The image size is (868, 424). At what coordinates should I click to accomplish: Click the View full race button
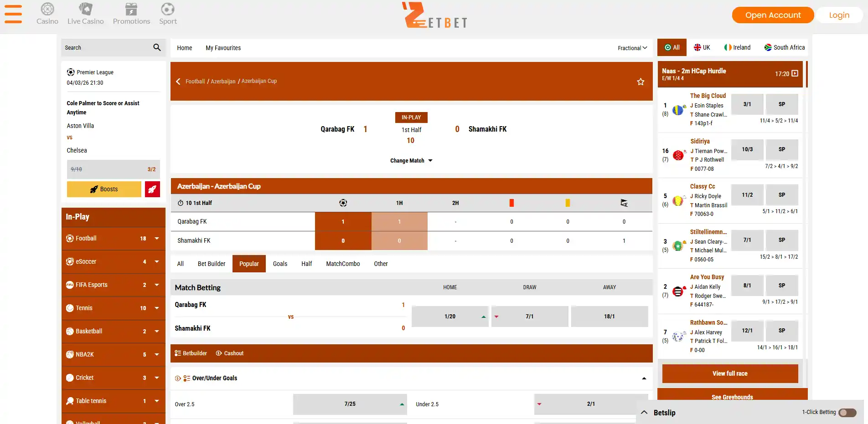(x=730, y=373)
